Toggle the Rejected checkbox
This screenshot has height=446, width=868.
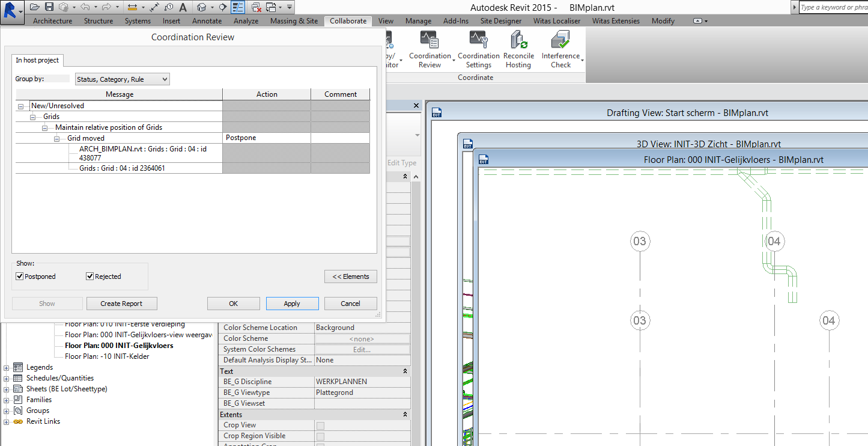tap(90, 276)
